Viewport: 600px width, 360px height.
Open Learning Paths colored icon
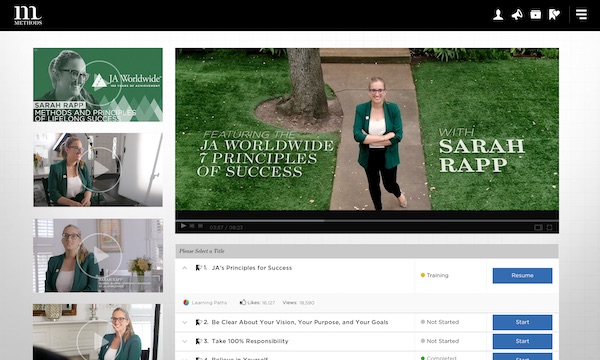[x=186, y=302]
